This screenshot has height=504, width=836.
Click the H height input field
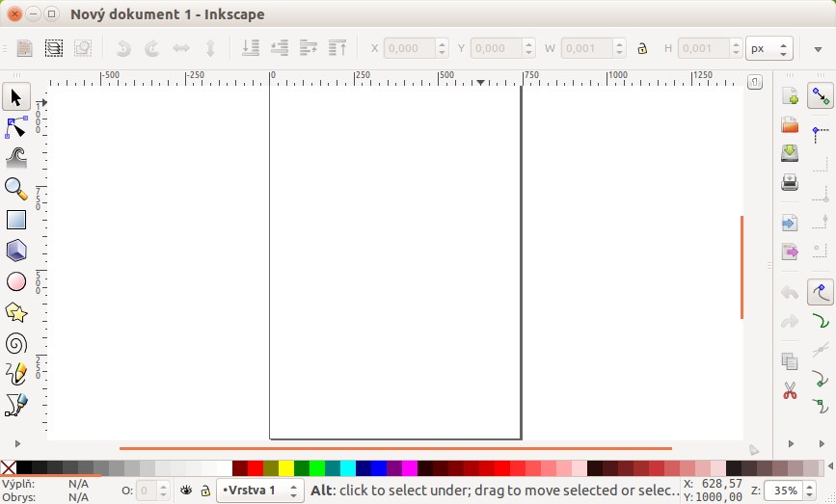pos(703,48)
